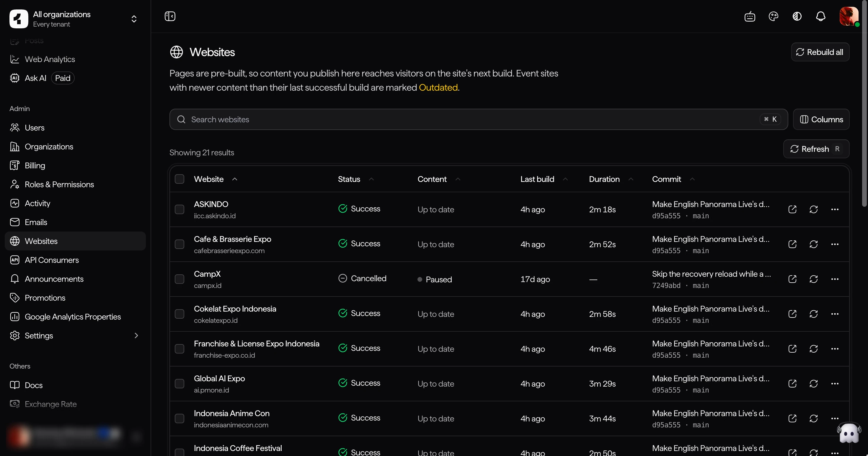Check the ASKINDO row checkbox
Screen dimensions: 868x456
[x=179, y=209]
